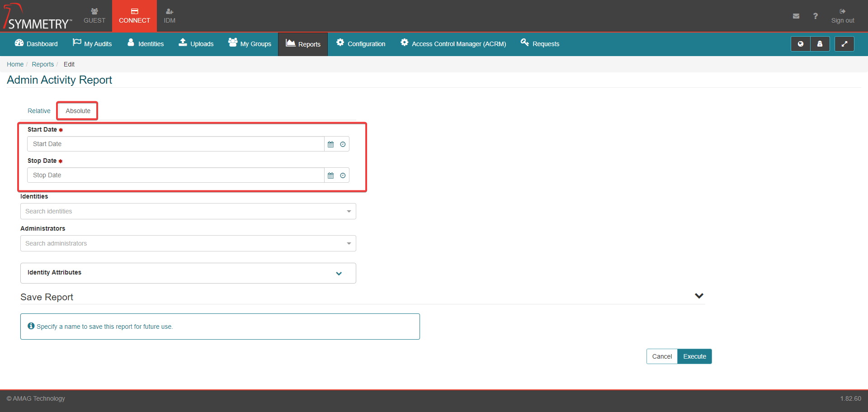Switch to the IDM module

[x=170, y=16]
